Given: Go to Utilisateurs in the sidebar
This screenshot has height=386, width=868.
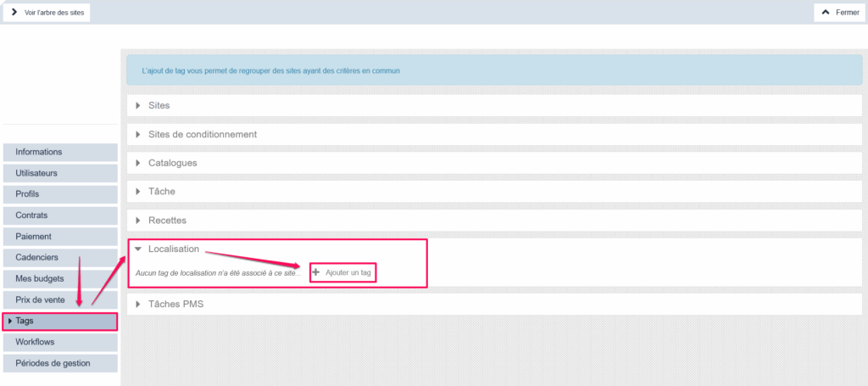Looking at the screenshot, I should (x=36, y=173).
